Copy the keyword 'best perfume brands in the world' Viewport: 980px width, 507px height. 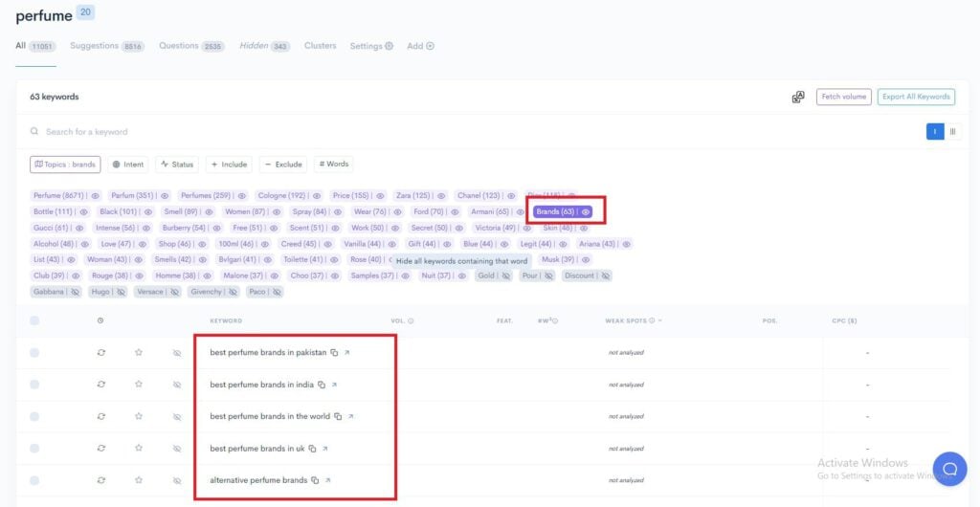coord(338,416)
